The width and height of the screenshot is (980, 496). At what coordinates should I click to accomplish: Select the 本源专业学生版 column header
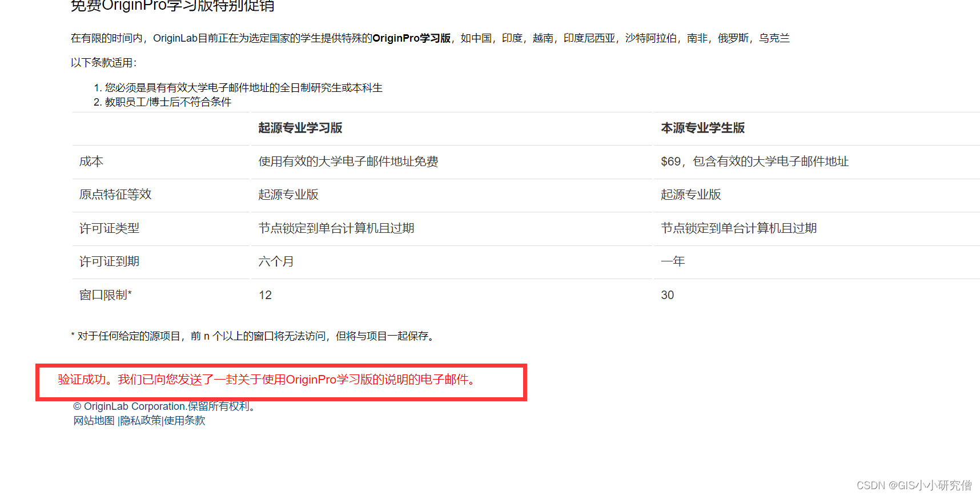click(703, 128)
